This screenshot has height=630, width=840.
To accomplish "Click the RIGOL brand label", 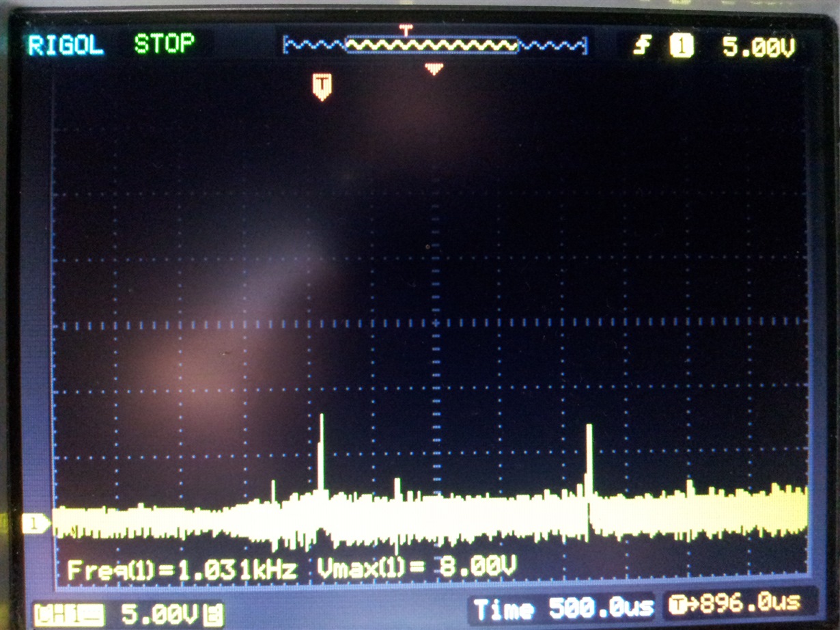I will [66, 46].
